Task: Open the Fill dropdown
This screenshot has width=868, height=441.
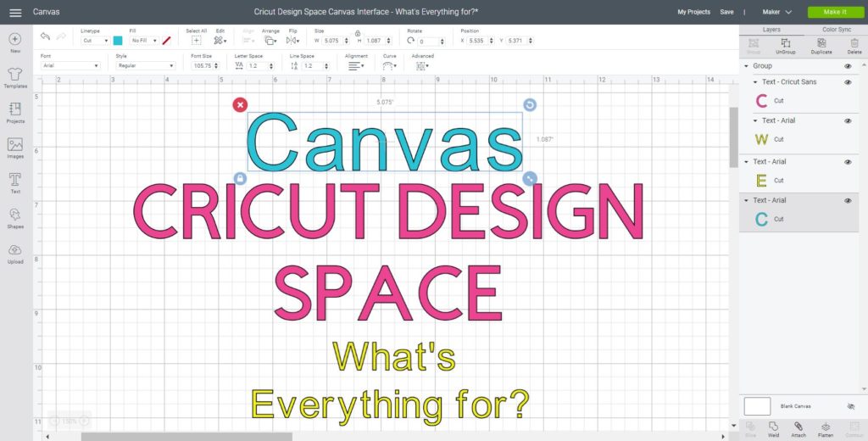Action: [144, 41]
